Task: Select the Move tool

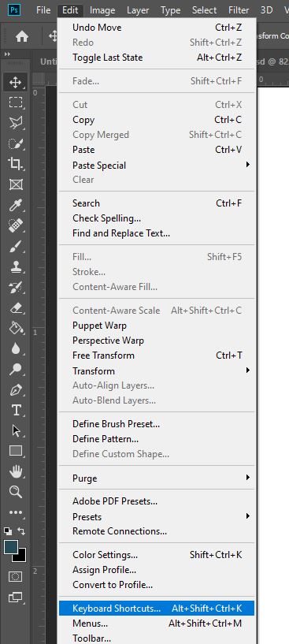Action: tap(16, 82)
